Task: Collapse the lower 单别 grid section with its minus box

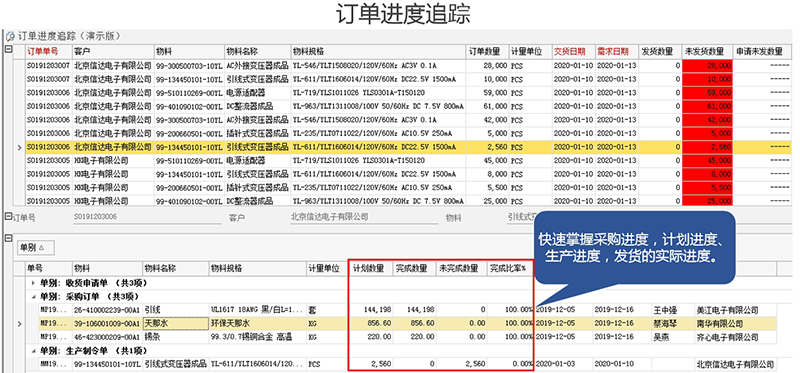Action: pyautogui.click(x=8, y=238)
